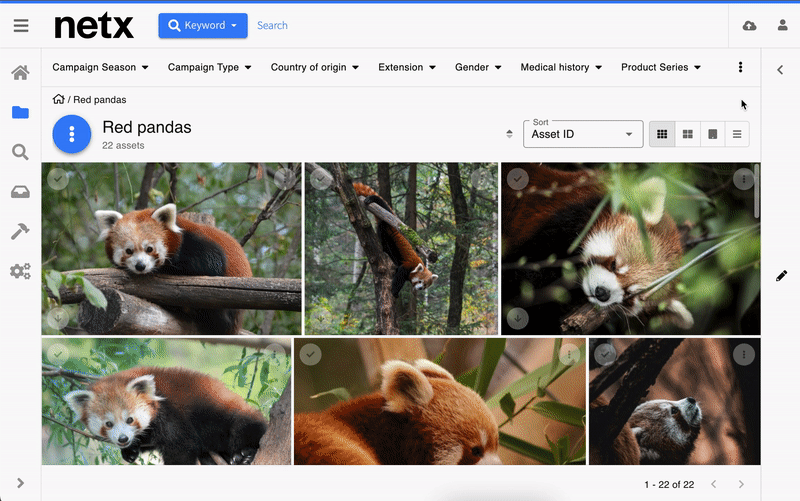Check the panda eating bamboo image
Screen dimensions: 800x501
point(518,179)
